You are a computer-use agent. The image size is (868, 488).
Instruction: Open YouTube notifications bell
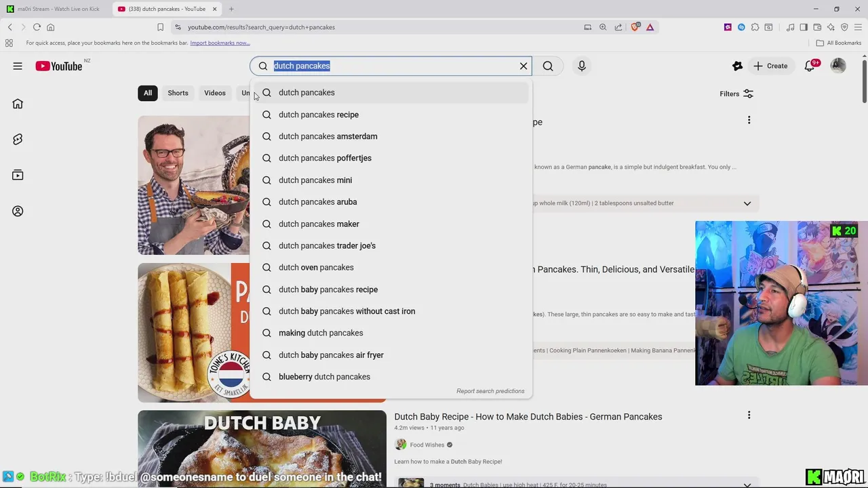pos(810,66)
